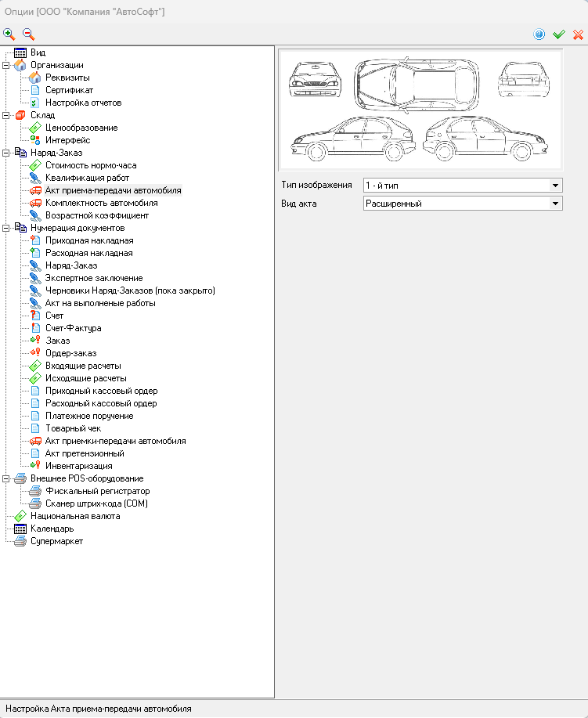Click the wrench icon beside Квалификация работ
The width and height of the screenshot is (588, 718).
[34, 178]
